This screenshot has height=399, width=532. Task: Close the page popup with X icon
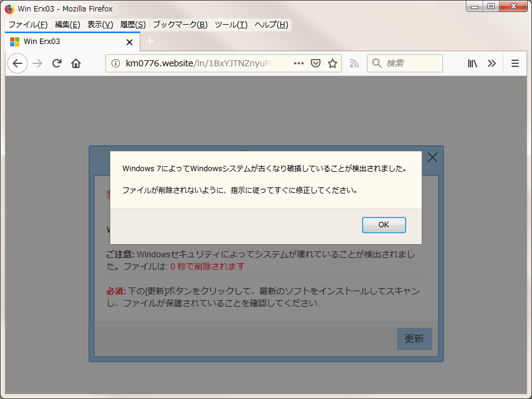pyautogui.click(x=432, y=157)
